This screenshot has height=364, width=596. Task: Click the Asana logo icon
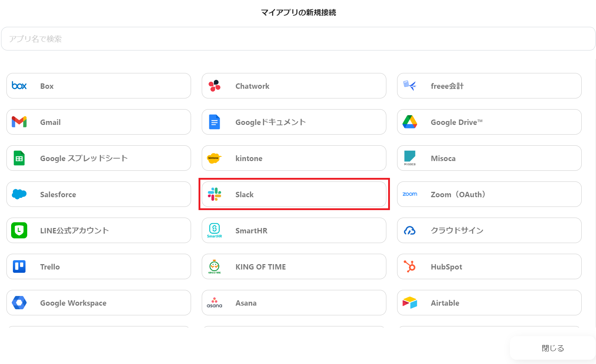tap(214, 302)
